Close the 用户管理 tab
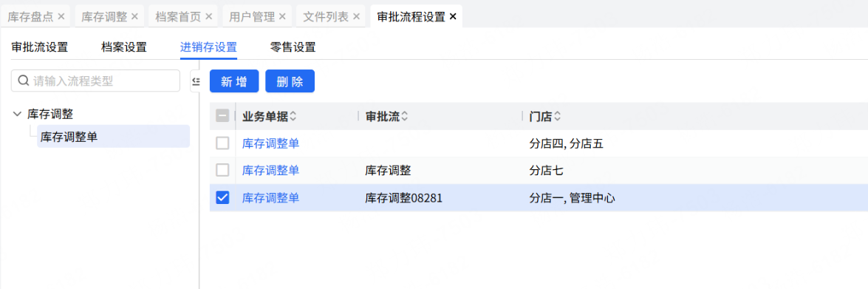Screen dimensions: 868x289 click(282, 16)
